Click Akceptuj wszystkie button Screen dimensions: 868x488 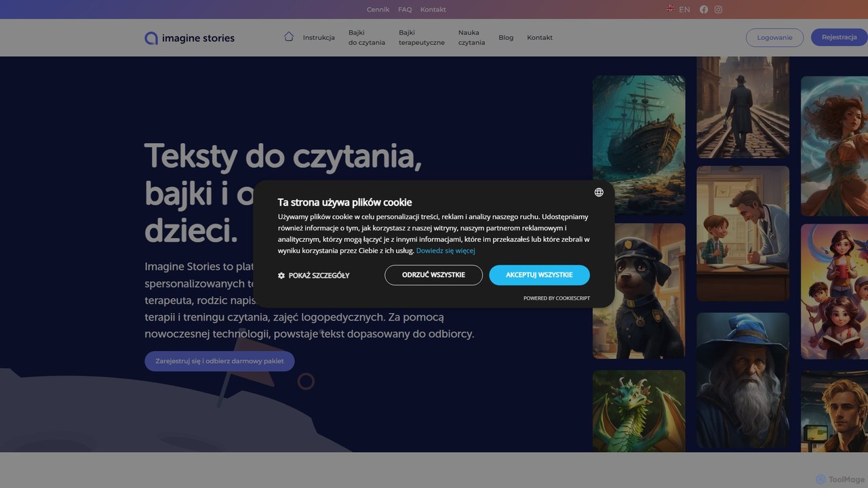pos(539,275)
